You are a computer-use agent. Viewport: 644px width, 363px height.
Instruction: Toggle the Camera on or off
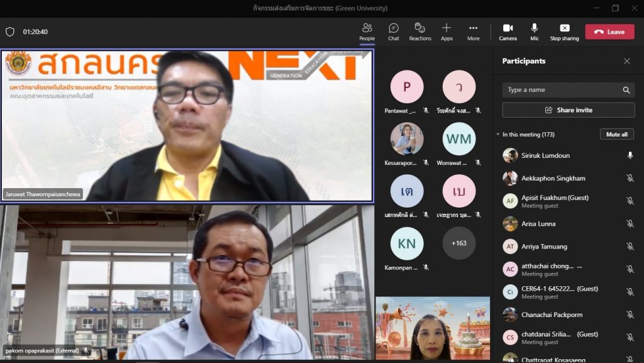[x=508, y=28]
